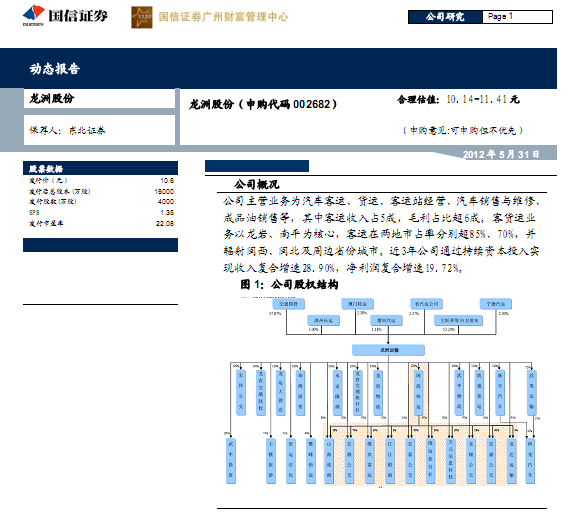Click the caption 图1: 公司股权结构
Screen dimensions: 570x524
[x=289, y=284]
